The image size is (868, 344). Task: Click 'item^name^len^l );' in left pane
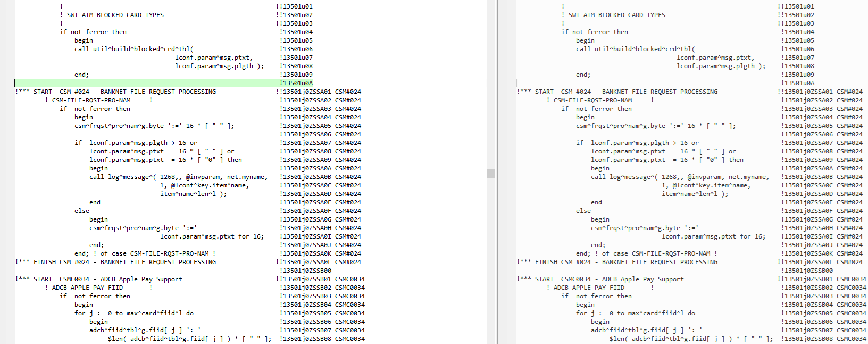point(194,194)
